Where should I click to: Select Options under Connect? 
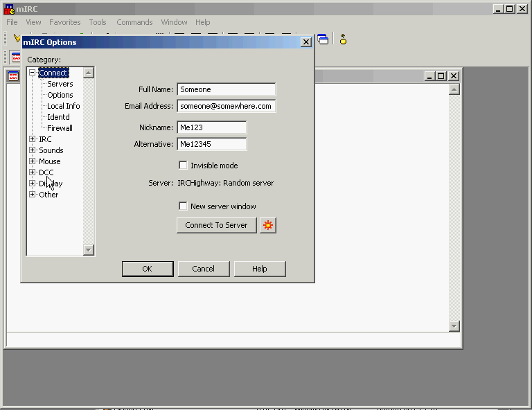click(x=60, y=95)
